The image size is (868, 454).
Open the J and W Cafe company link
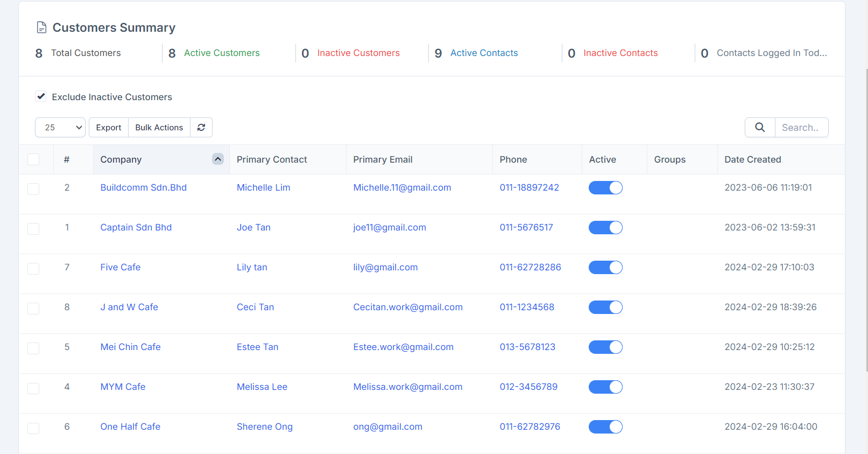click(x=129, y=307)
